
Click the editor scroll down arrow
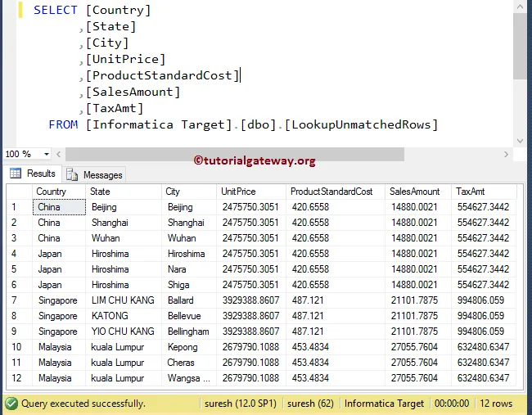click(520, 141)
